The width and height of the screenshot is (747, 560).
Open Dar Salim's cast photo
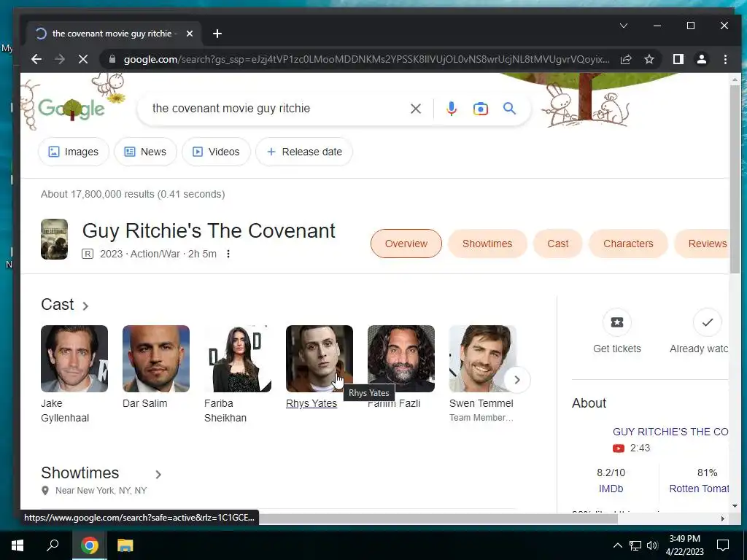coord(156,359)
